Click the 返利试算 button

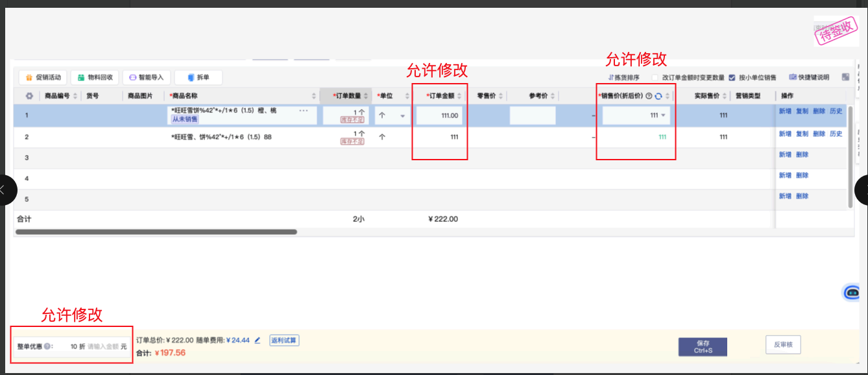pyautogui.click(x=284, y=340)
